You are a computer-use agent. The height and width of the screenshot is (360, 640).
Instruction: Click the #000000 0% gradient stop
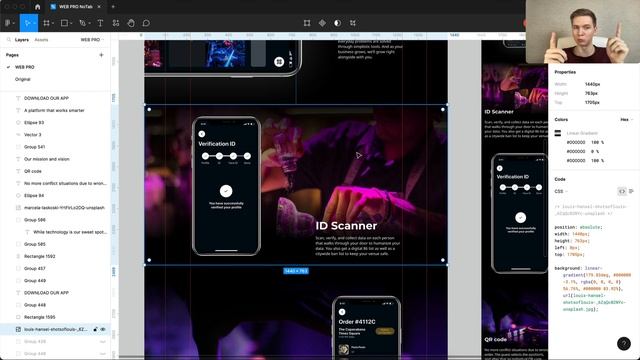(x=584, y=151)
